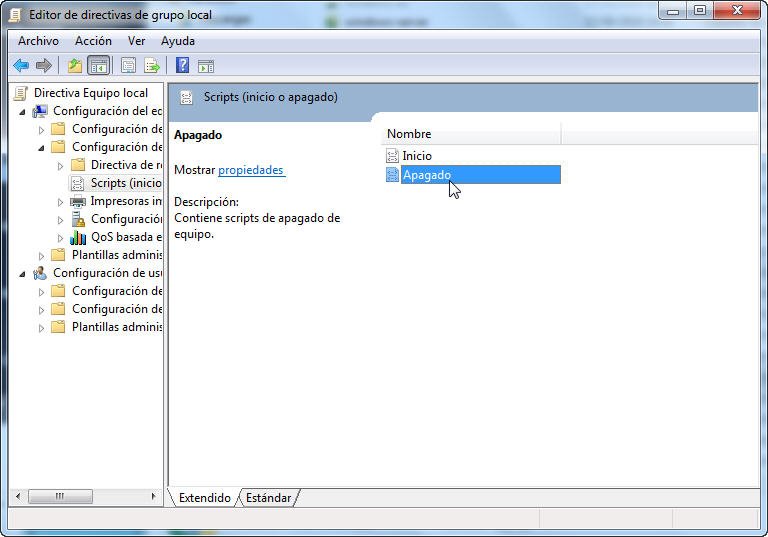The image size is (768, 537).
Task: Expand first Configuración de folder under computer
Action: 42,130
